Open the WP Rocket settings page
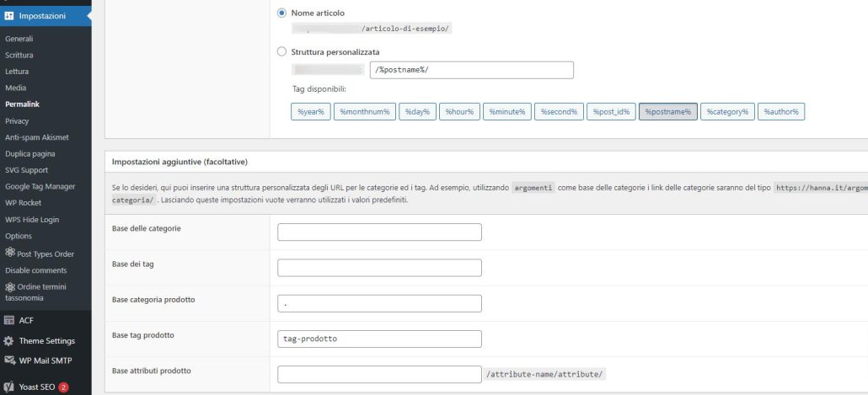 pyautogui.click(x=23, y=203)
